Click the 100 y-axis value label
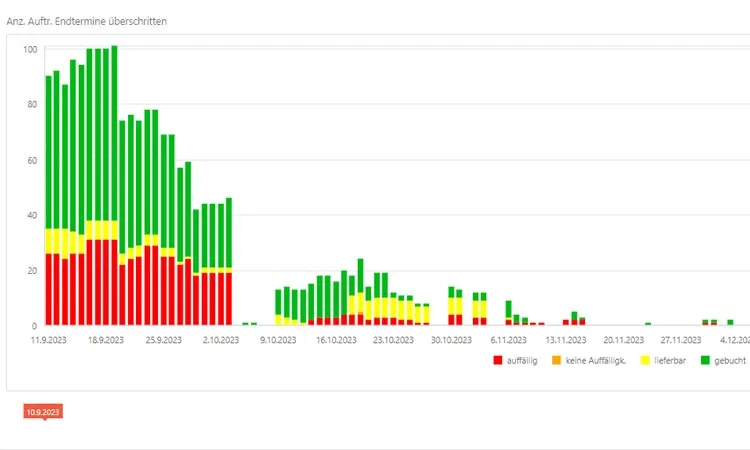Image resolution: width=750 pixels, height=450 pixels. 30,49
